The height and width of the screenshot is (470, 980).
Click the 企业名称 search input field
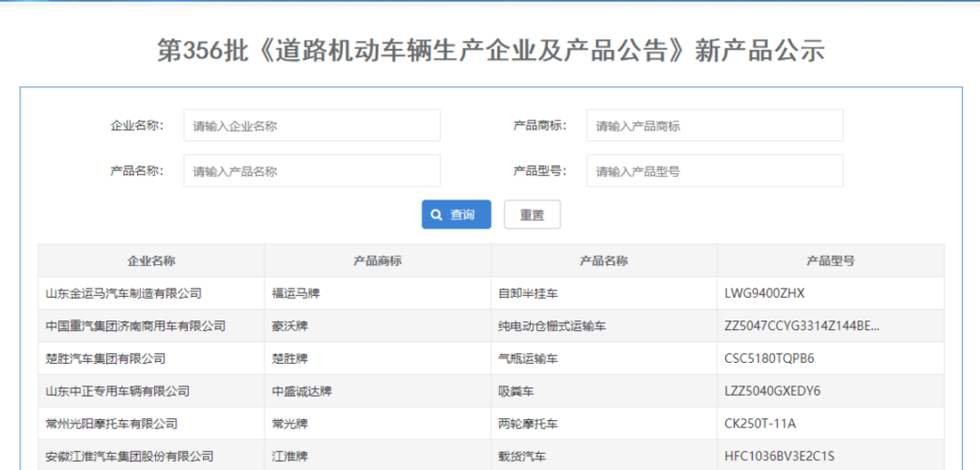[x=312, y=125]
